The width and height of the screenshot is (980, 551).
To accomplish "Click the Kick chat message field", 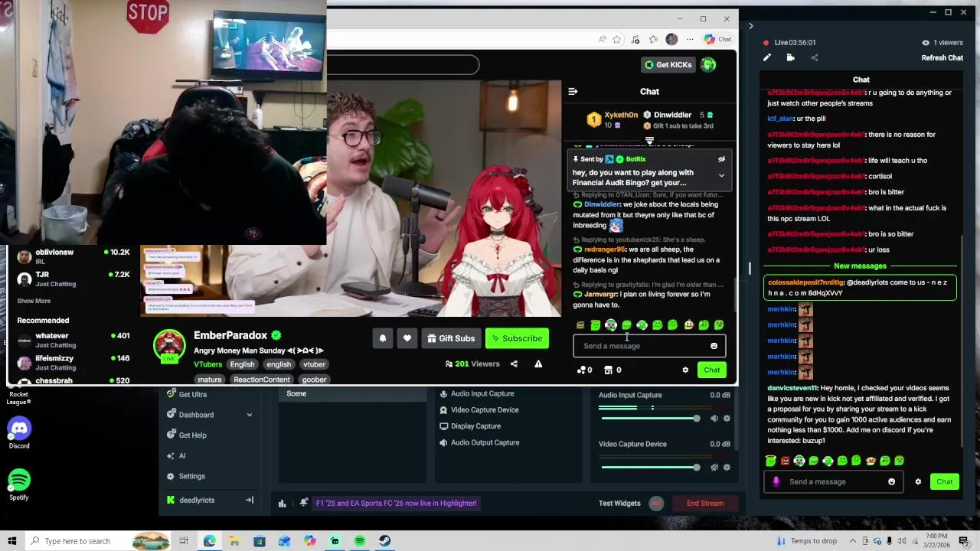I will click(642, 346).
